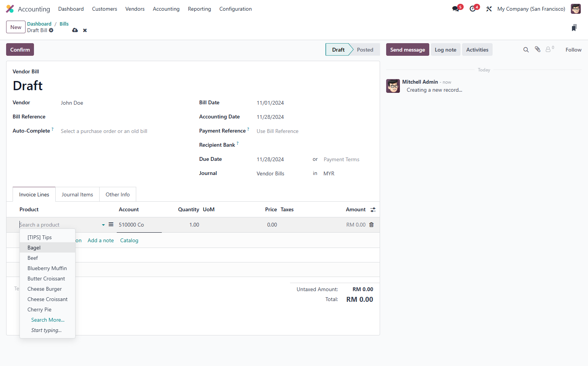Save the record with the cloud icon

coord(75,30)
